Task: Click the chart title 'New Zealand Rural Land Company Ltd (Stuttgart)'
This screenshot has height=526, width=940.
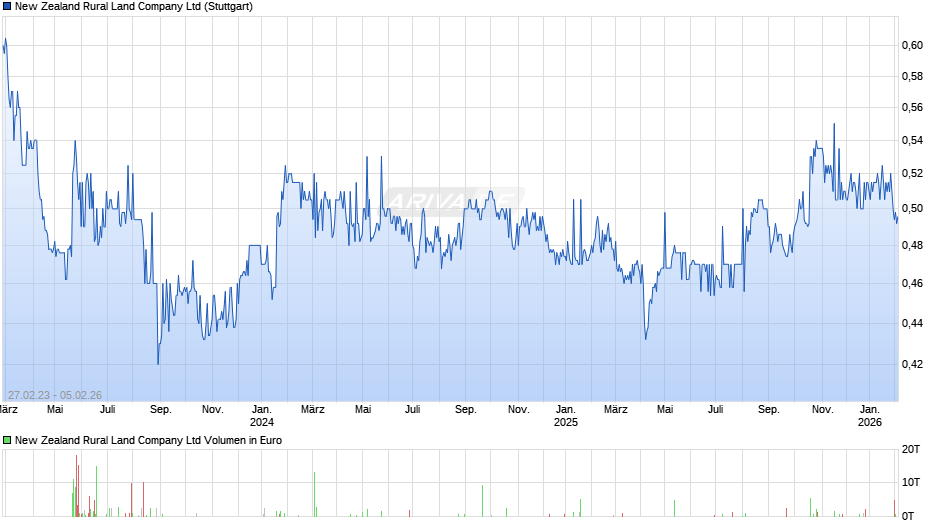Action: coord(134,7)
